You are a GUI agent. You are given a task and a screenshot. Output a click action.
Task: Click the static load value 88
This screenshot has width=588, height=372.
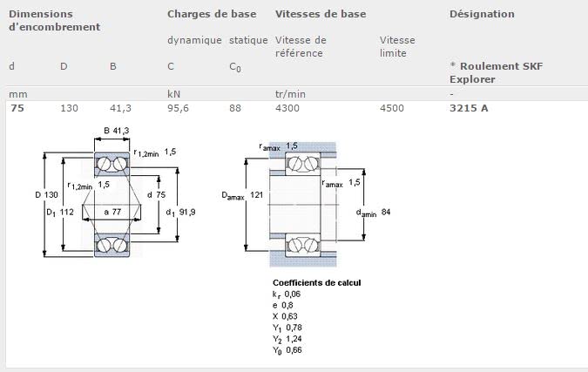point(235,108)
